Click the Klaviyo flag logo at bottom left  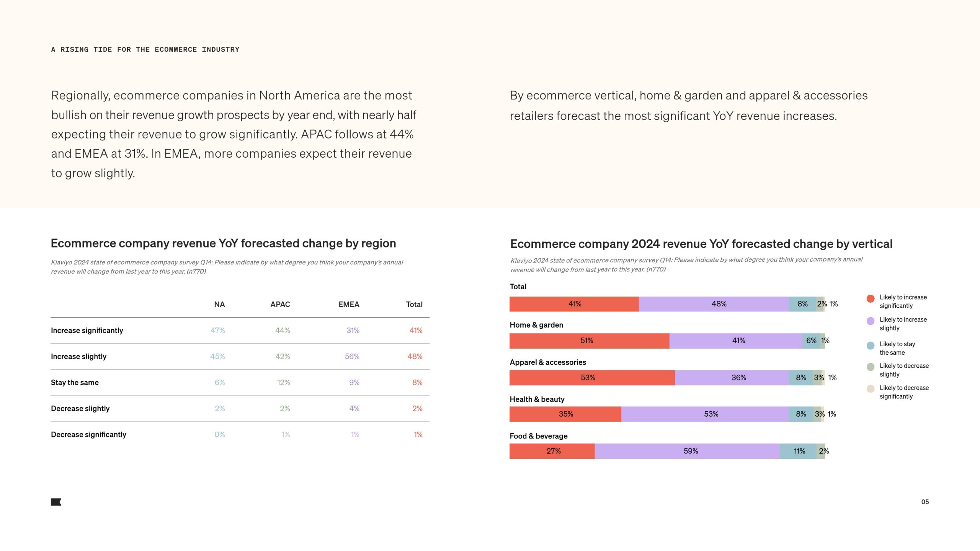(x=56, y=502)
